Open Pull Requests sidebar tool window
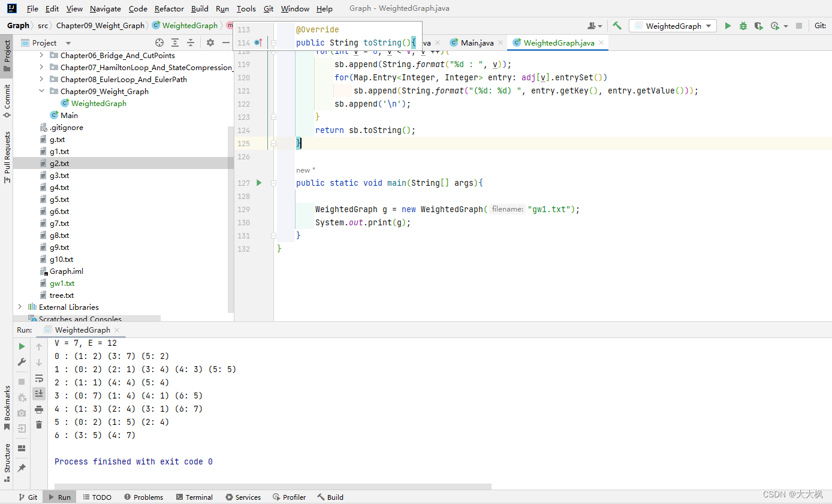 tap(7, 158)
